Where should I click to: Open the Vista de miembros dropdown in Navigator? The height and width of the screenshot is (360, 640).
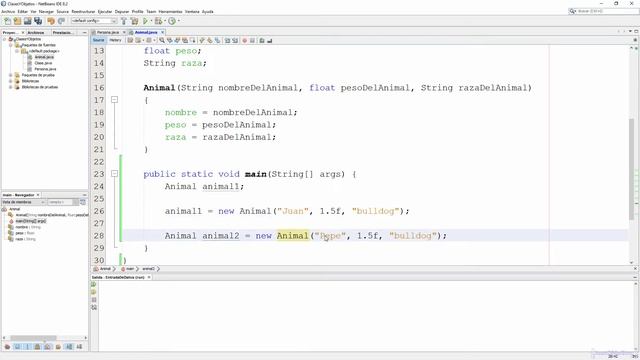[23, 202]
